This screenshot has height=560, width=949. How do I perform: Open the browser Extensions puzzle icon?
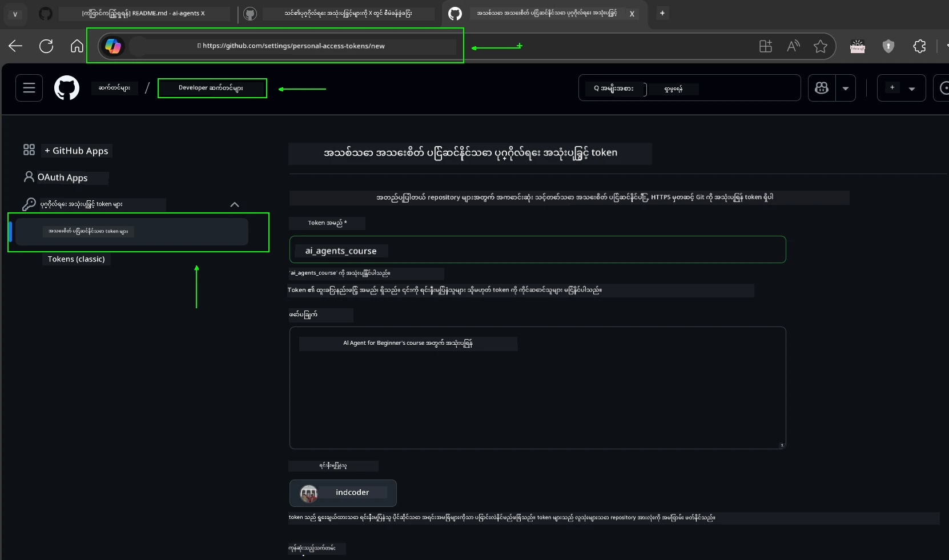point(919,46)
